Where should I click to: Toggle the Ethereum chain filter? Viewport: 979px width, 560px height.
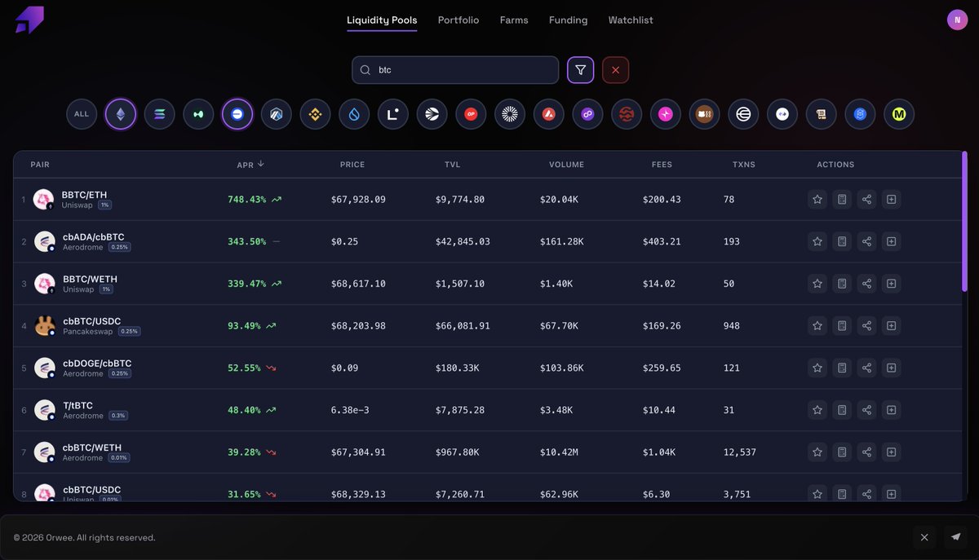click(121, 114)
